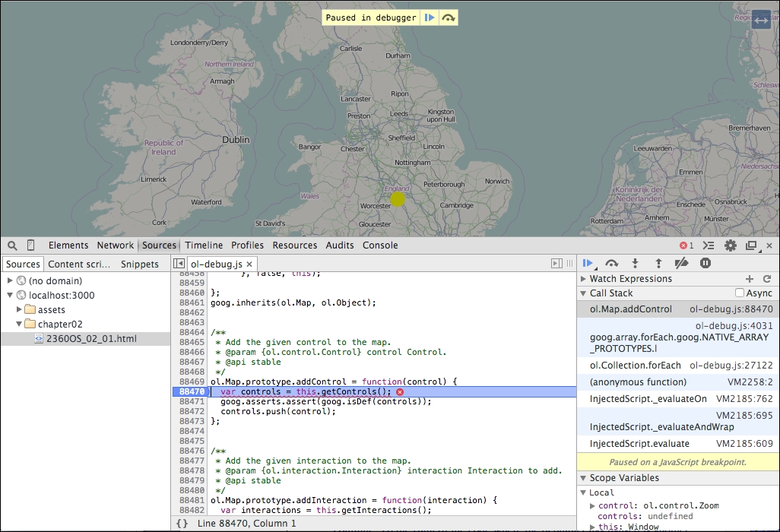Click Resume in the Paused in debugger banner
The height and width of the screenshot is (532, 780).
429,17
